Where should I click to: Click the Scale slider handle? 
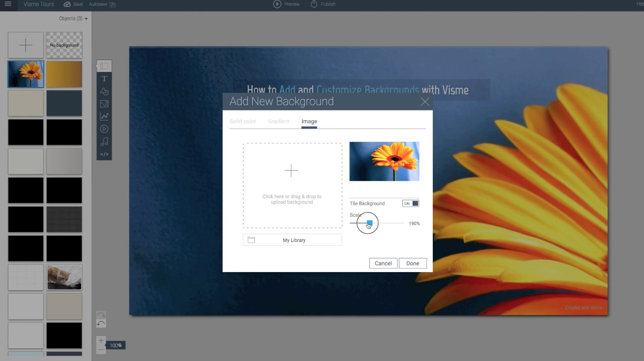click(x=369, y=223)
